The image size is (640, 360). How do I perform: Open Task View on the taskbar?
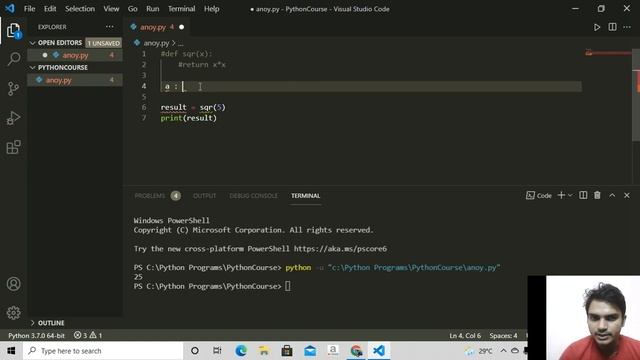[217, 351]
